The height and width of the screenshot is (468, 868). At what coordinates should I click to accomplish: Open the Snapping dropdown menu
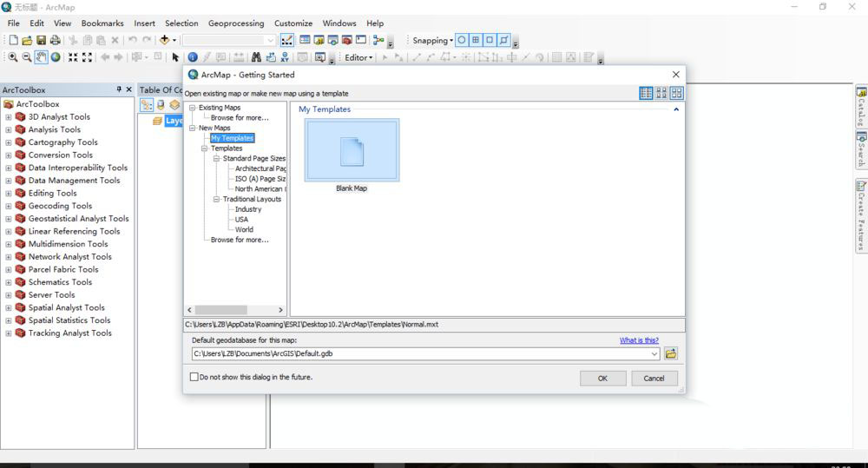(x=433, y=41)
